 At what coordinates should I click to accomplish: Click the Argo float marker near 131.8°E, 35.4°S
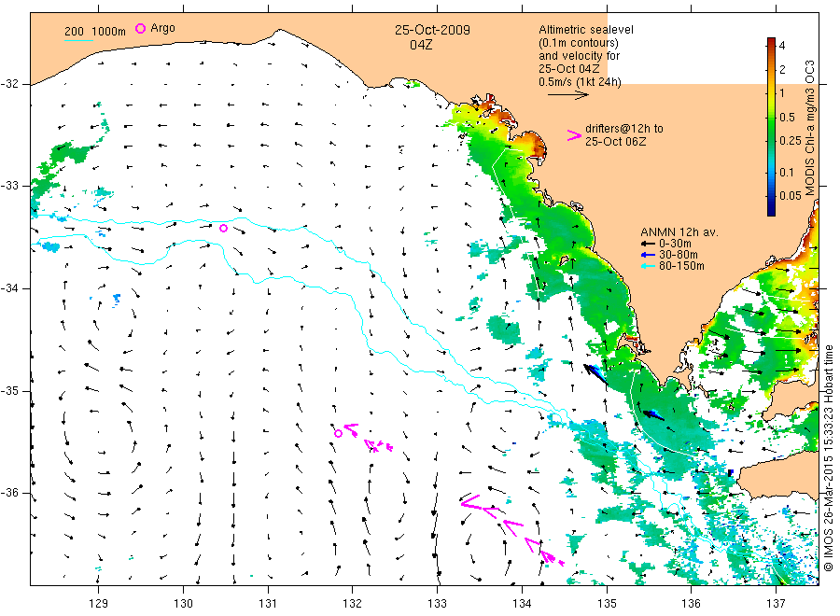coord(338,433)
